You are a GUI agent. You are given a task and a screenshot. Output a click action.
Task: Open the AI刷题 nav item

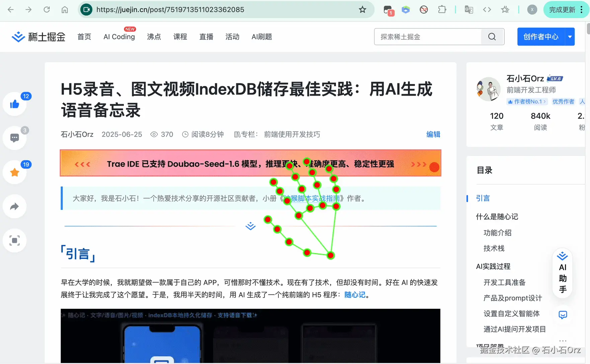tap(262, 37)
